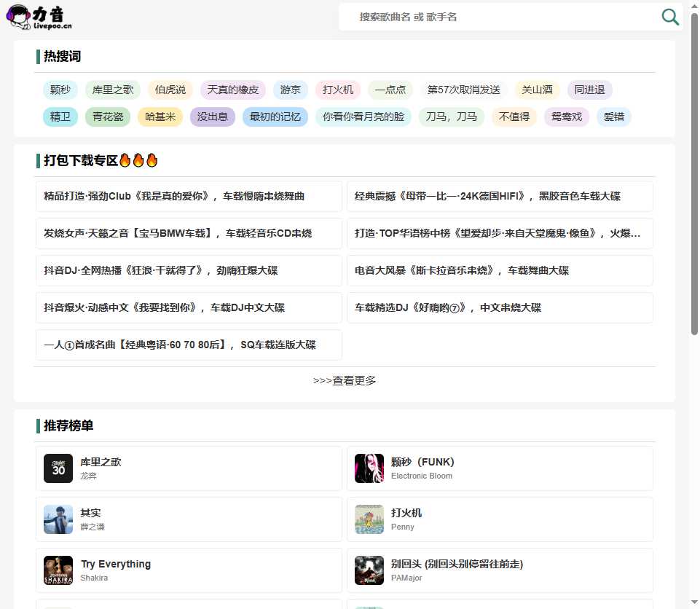Image resolution: width=700 pixels, height=609 pixels.
Task: Select the 鸳鸯戏 tag
Action: pos(567,116)
